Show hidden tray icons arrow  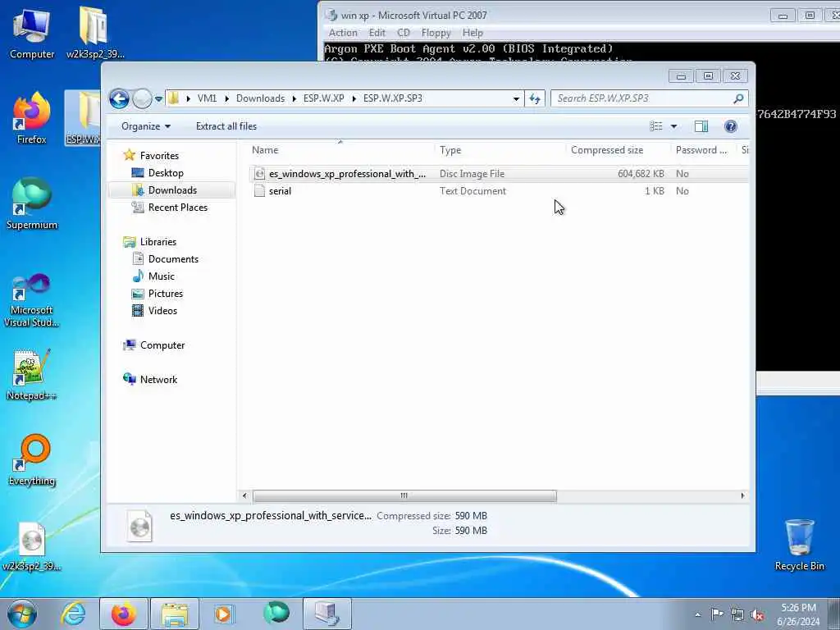[x=697, y=614]
